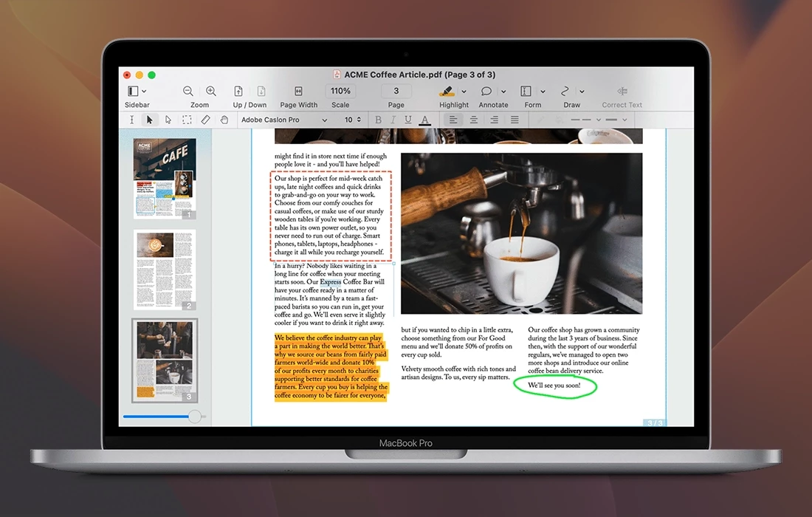Click the Scale 110% field
This screenshot has width=812, height=517.
tap(340, 92)
